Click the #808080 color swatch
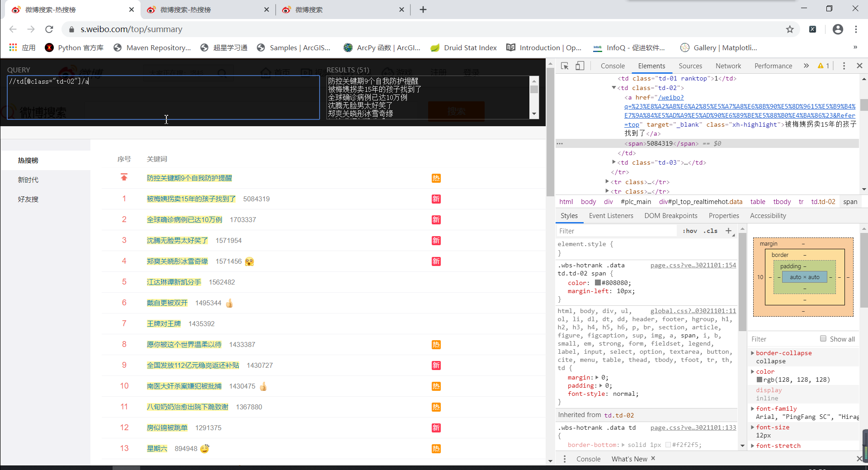Viewport: 868px width, 470px height. click(x=598, y=283)
